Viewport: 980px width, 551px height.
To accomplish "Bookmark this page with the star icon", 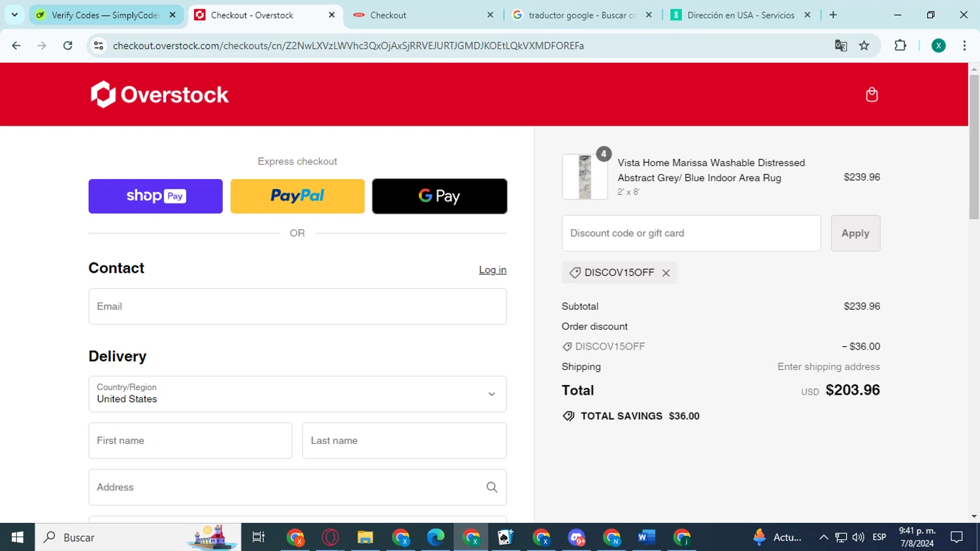I will click(864, 46).
